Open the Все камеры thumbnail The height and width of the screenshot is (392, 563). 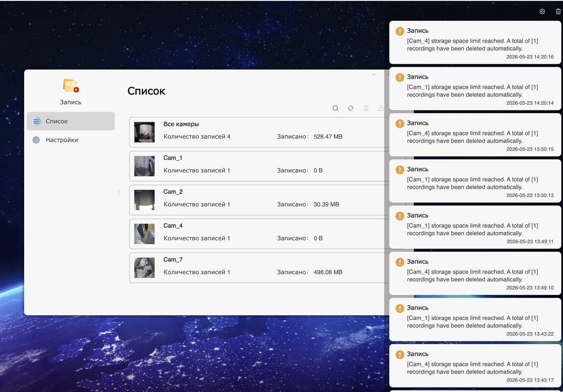coord(144,132)
